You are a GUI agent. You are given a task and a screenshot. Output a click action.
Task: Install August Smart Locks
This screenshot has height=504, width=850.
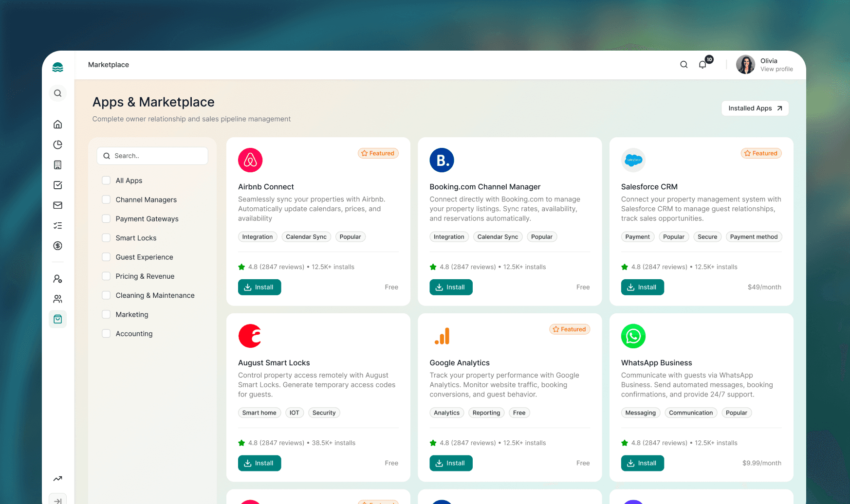(259, 463)
